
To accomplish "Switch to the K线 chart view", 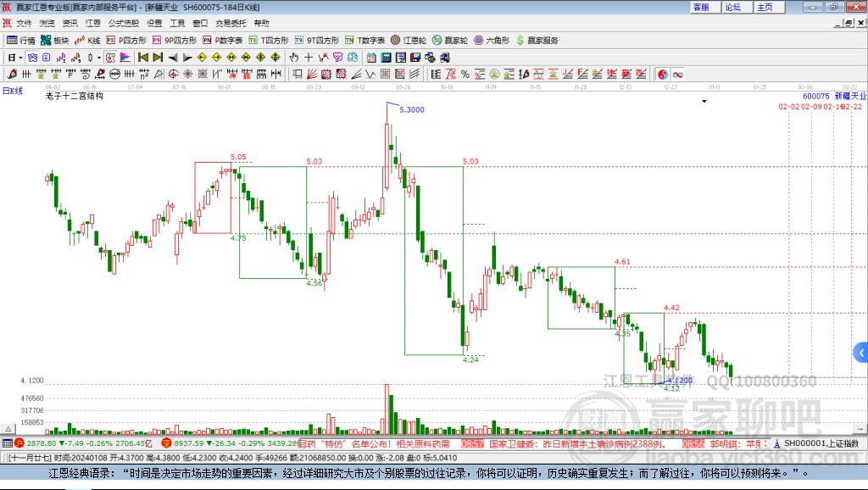I will [x=87, y=41].
